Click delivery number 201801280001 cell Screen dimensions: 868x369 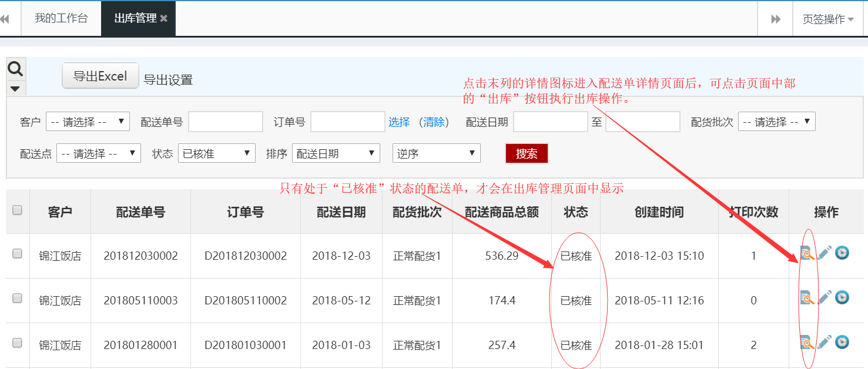[x=140, y=345]
